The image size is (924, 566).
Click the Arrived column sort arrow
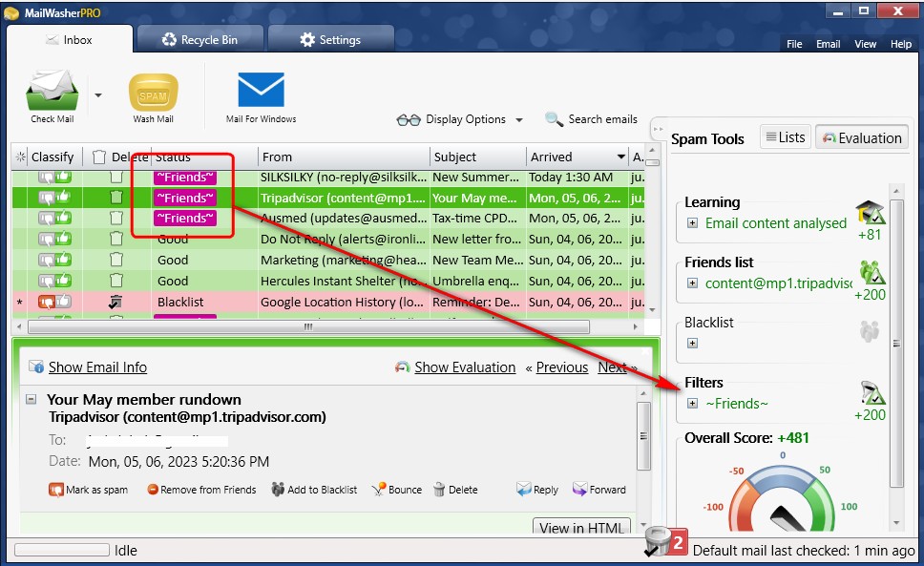click(620, 157)
